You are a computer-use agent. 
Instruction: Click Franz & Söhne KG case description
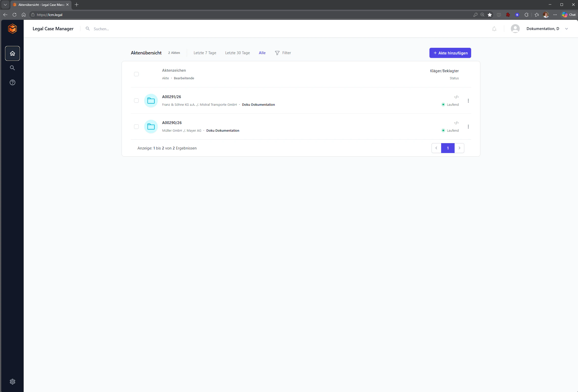pos(199,105)
